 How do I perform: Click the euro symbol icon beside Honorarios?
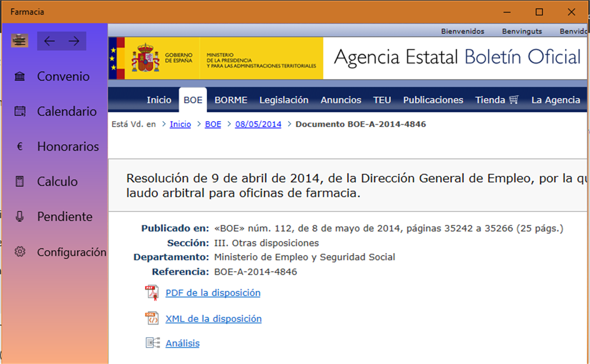pos(20,146)
